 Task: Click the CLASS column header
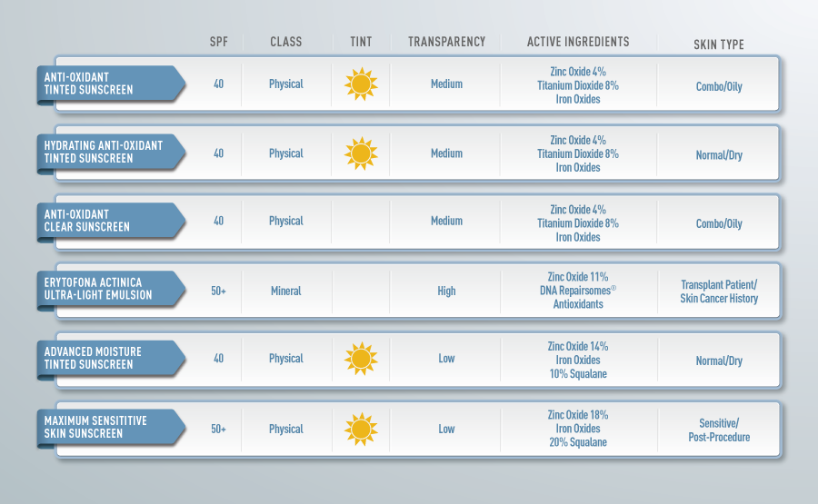[286, 42]
